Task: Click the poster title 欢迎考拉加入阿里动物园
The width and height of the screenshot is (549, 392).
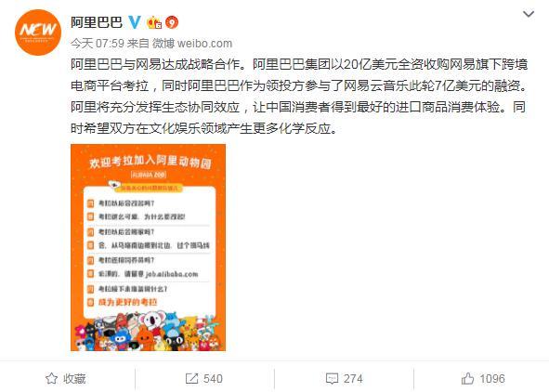Action: click(x=150, y=162)
